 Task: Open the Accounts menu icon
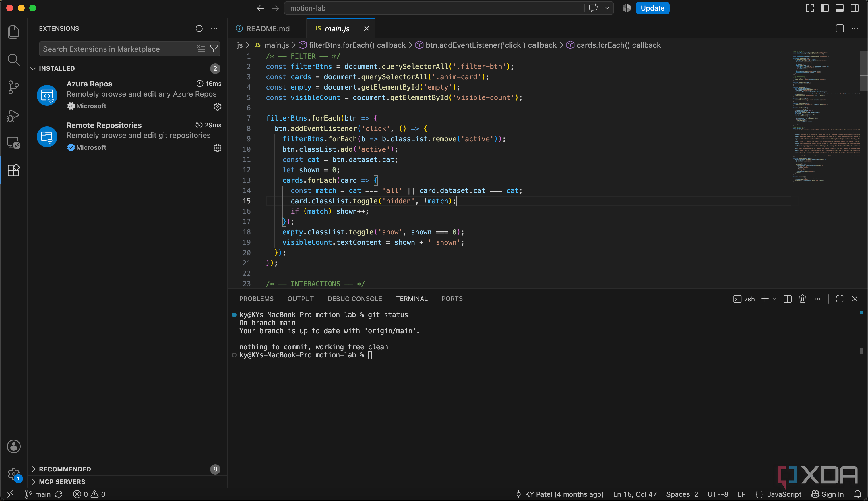[13, 447]
